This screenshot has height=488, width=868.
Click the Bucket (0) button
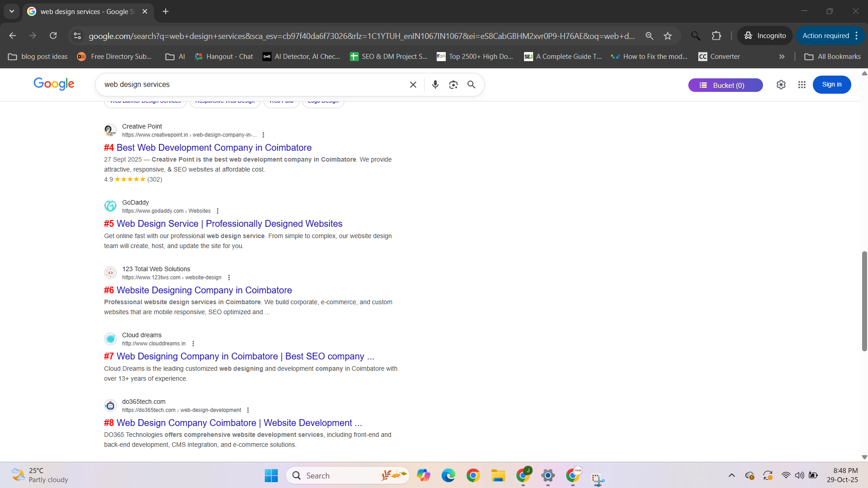click(725, 85)
